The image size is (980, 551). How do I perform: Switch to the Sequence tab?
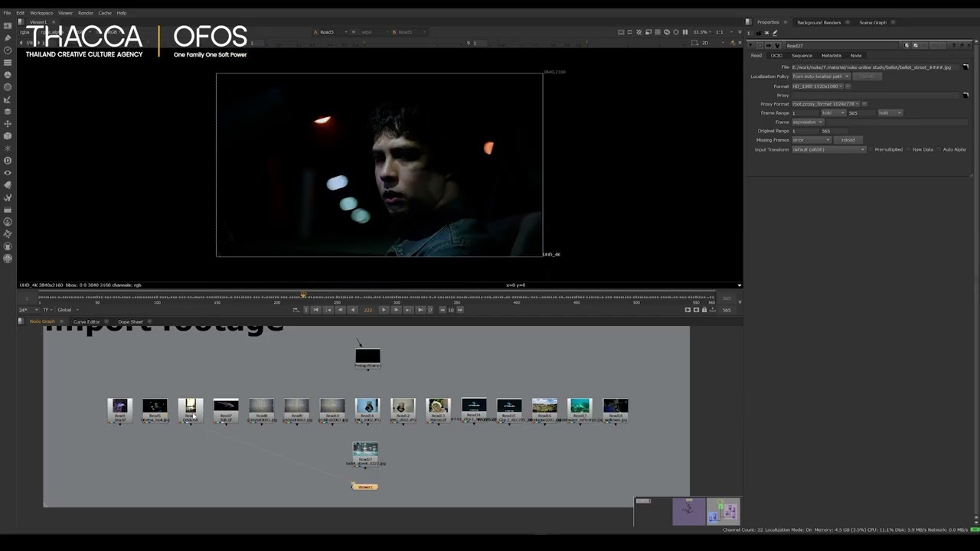click(x=802, y=56)
